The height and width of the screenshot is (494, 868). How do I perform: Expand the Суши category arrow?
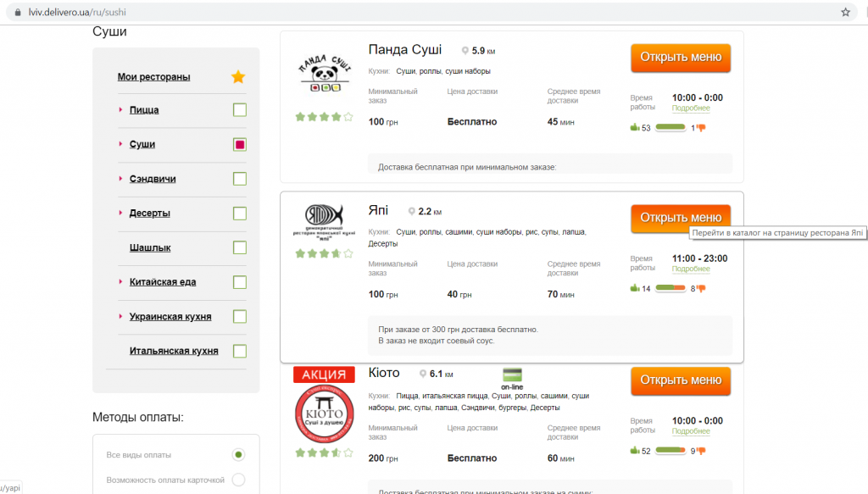[120, 144]
